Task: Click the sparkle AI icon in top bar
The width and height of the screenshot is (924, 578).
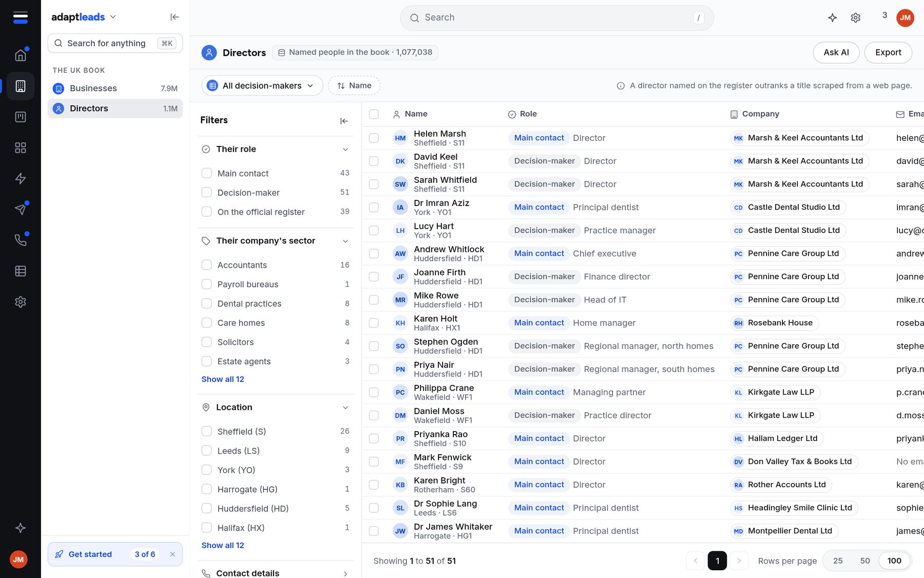Action: tap(833, 17)
